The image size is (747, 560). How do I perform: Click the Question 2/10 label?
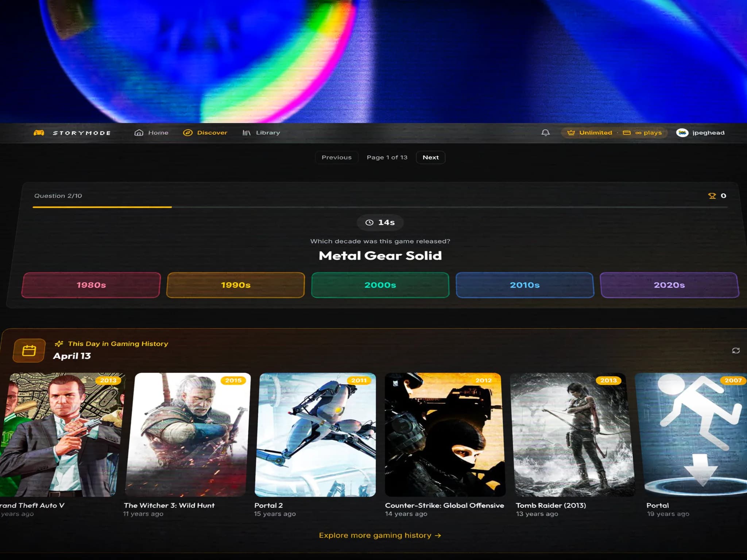(x=58, y=196)
